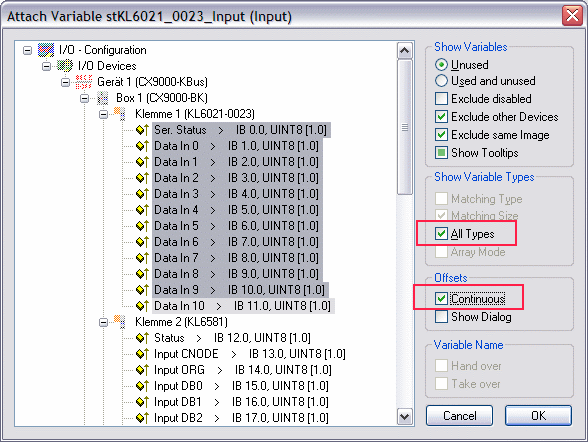The width and height of the screenshot is (588, 442).
Task: Collapse the I/O Devices node
Action: coord(46,66)
